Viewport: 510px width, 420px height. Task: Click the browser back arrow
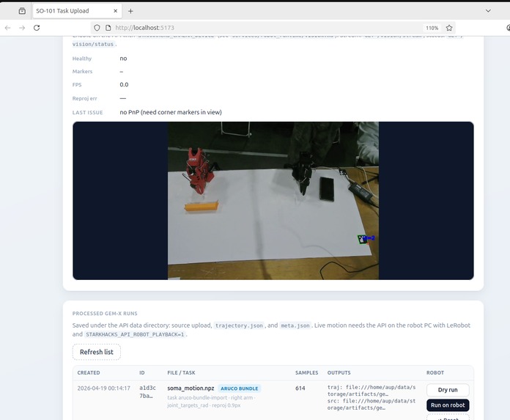pos(8,28)
